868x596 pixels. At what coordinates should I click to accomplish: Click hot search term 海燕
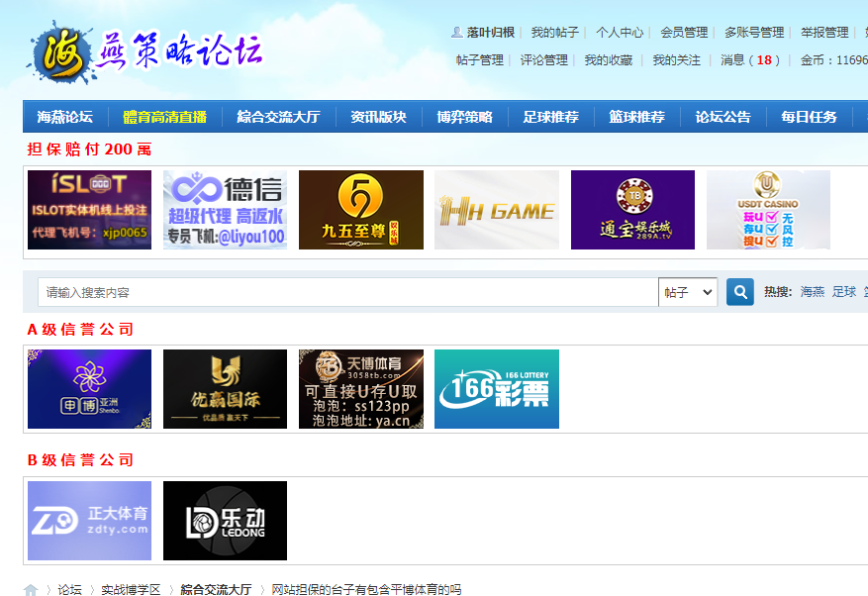[813, 291]
